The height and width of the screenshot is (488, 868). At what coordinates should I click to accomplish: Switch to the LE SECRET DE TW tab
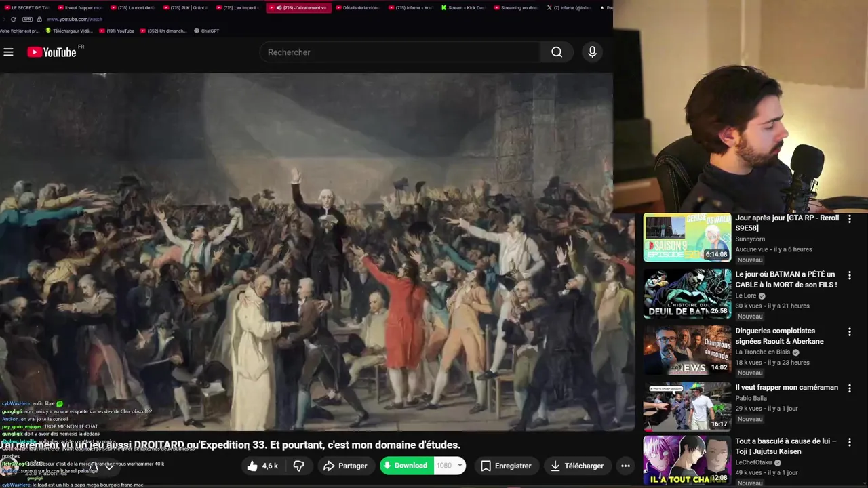coord(27,8)
